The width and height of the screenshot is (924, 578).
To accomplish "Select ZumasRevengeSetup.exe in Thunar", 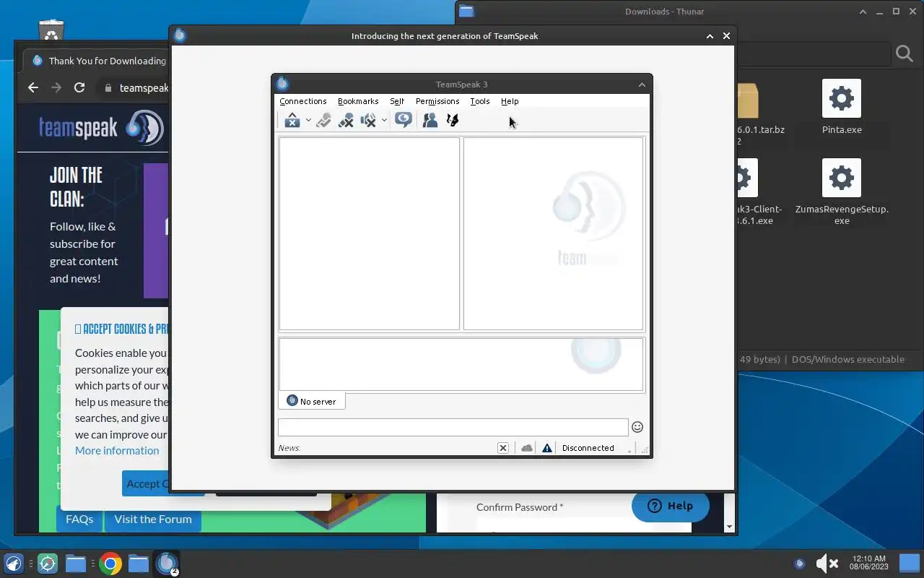I will 842,191.
